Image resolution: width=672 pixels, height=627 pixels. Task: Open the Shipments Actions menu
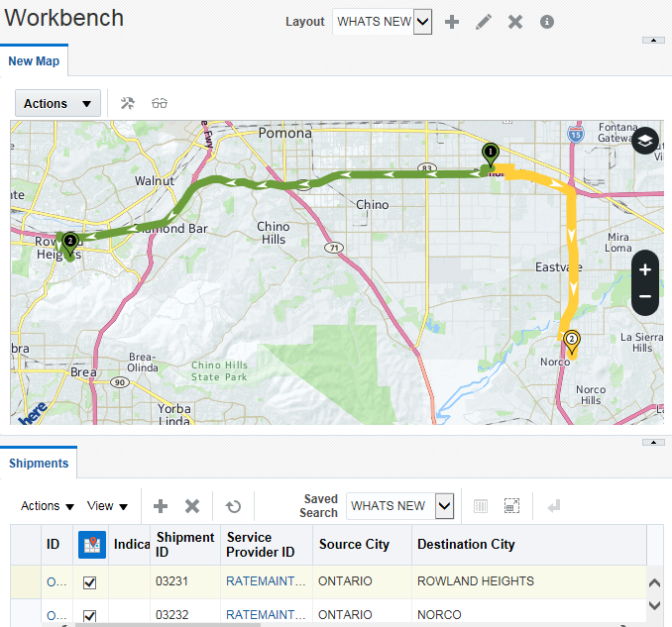(48, 506)
